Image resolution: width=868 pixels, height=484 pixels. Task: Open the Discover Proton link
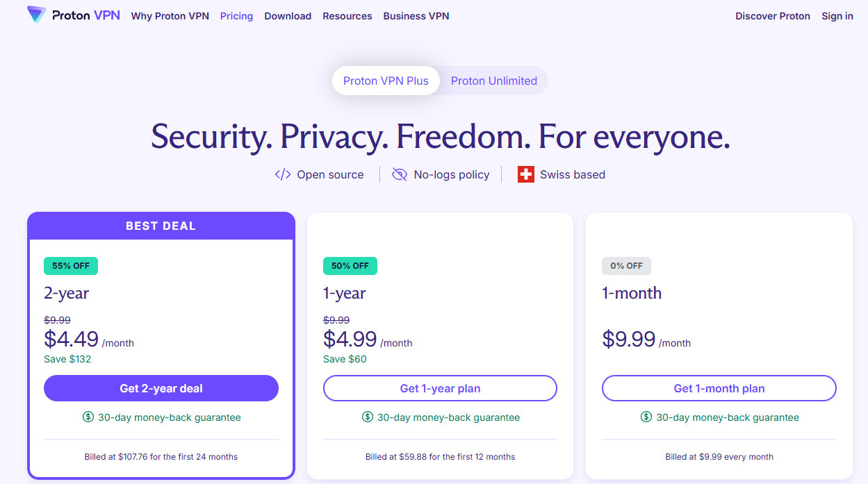click(773, 15)
